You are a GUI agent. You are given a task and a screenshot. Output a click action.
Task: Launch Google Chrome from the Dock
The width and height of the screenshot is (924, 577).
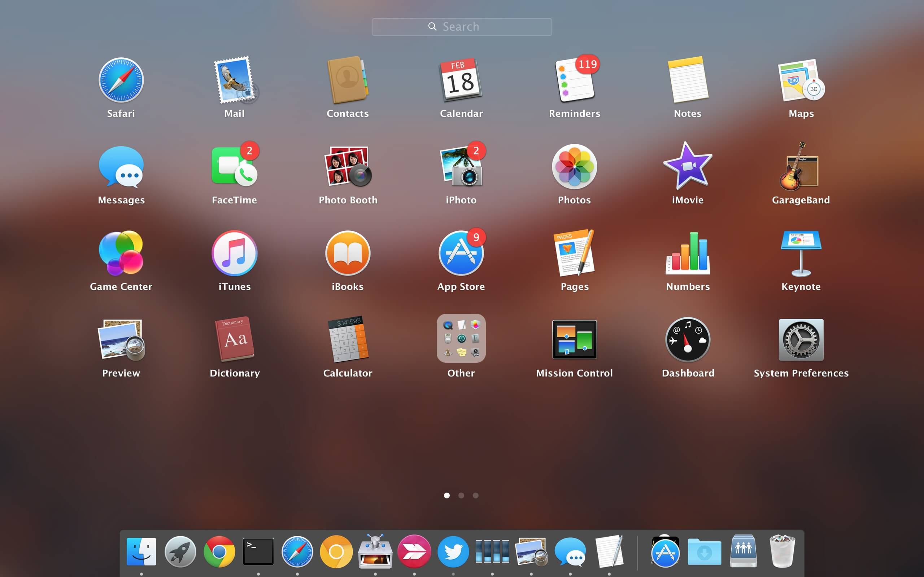(x=219, y=551)
